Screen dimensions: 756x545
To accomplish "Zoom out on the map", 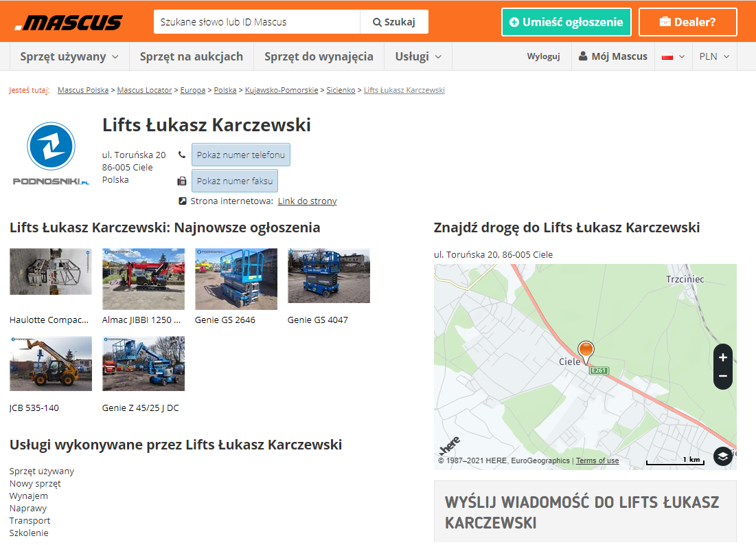I will point(723,376).
